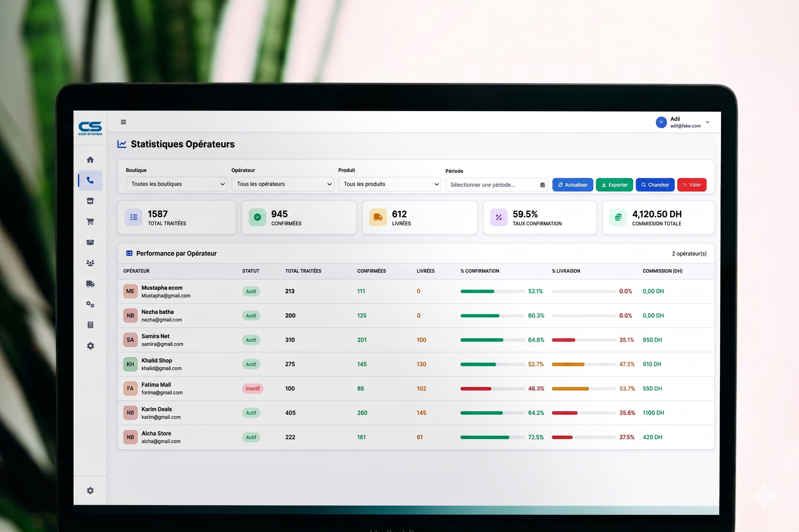Open the Toutes les boutiques dropdown
799x532 pixels.
click(176, 184)
